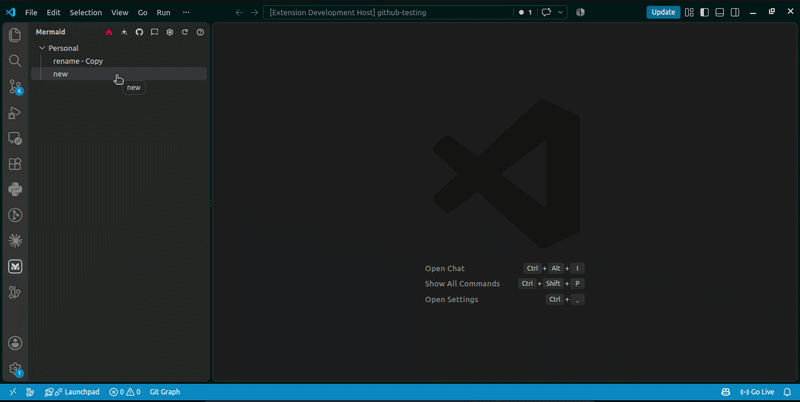Image resolution: width=800 pixels, height=402 pixels.
Task: Click the VS Code logo in the title bar
Action: click(x=10, y=12)
